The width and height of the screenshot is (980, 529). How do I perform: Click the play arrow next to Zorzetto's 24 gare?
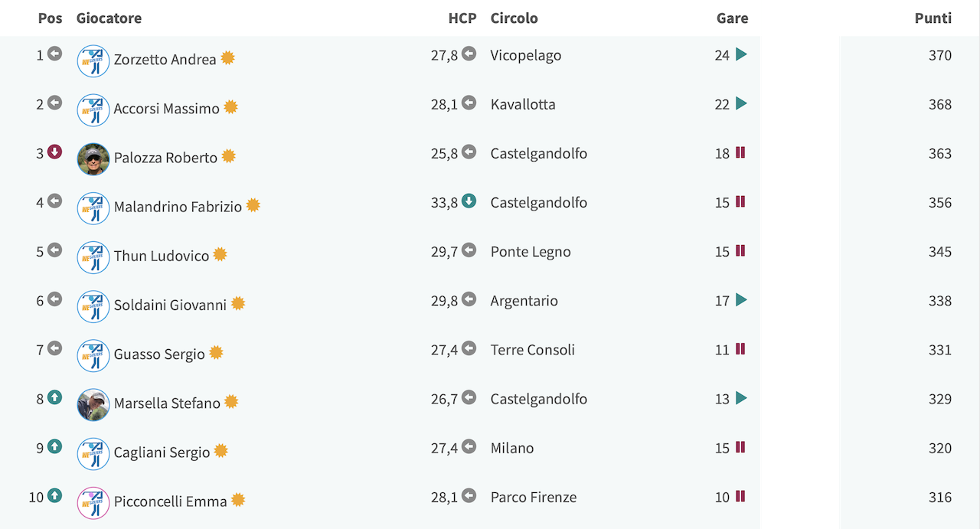tap(741, 54)
